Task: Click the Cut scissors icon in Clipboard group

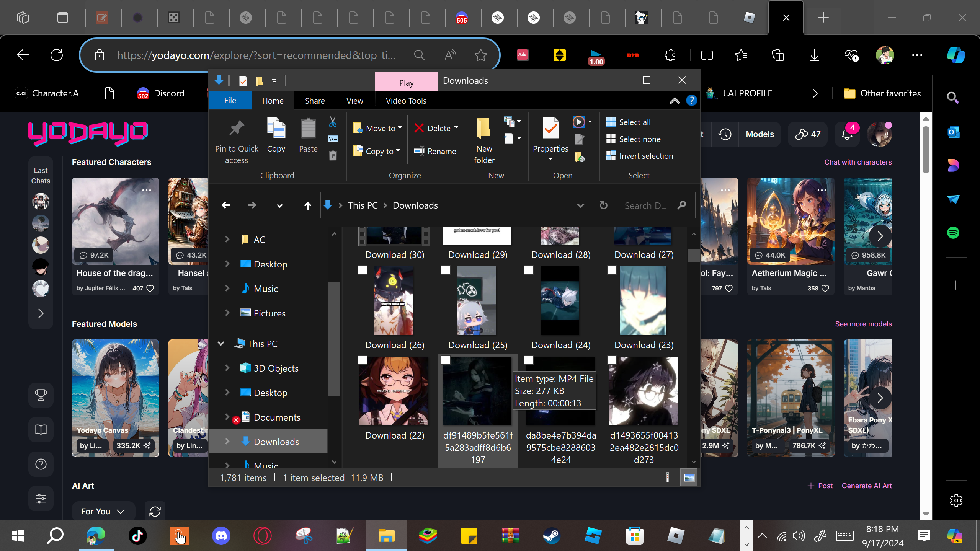Action: 333,122
